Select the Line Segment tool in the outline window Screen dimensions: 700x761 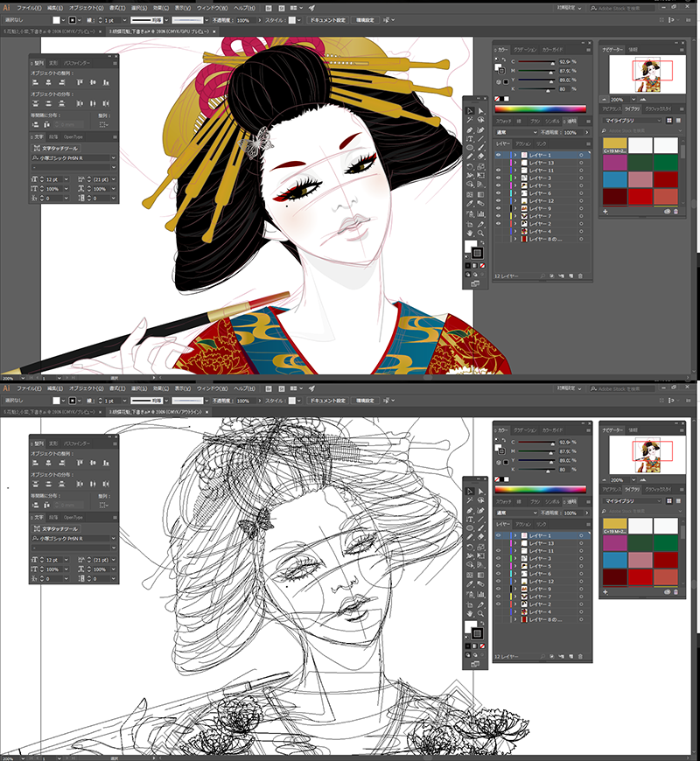coord(480,520)
